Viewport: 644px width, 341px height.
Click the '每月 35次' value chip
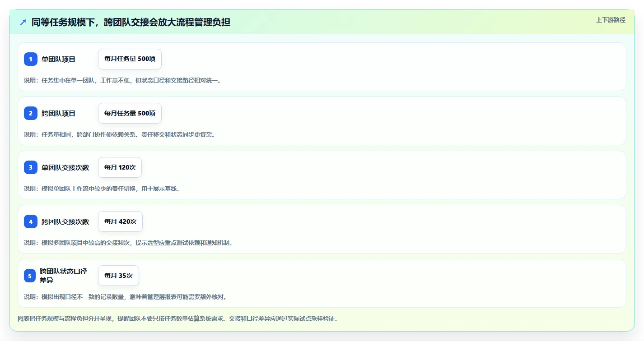[118, 276]
